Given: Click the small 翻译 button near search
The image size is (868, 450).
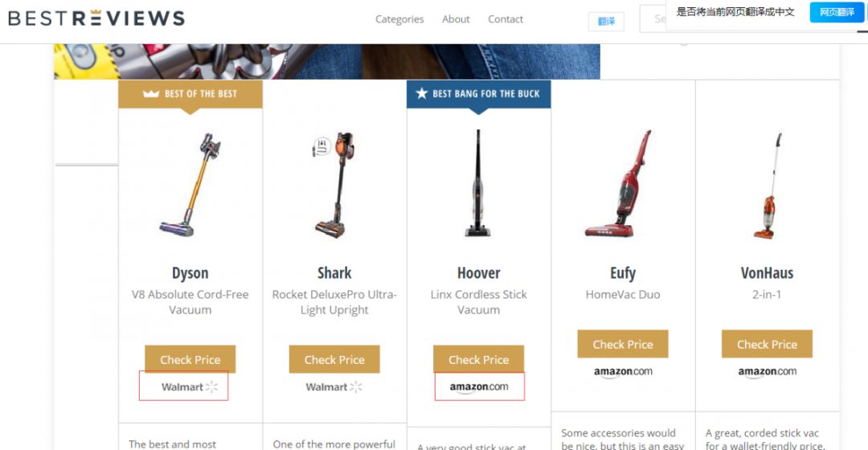Looking at the screenshot, I should 606,21.
